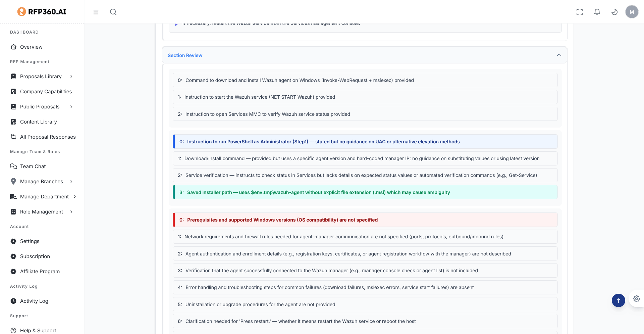The height and width of the screenshot is (334, 644).
Task: Expand the Role Management submenu
Action: pos(71,212)
